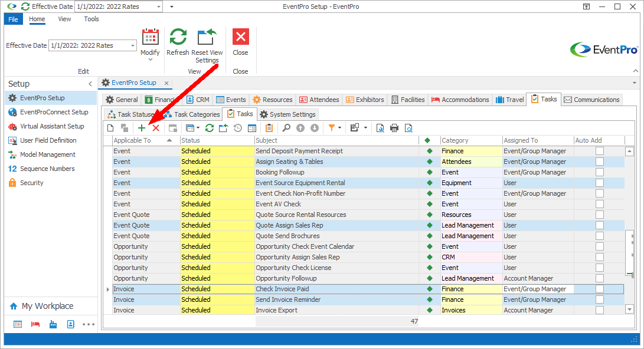Click the down arrow circle icon
The image size is (644, 349).
click(x=315, y=128)
